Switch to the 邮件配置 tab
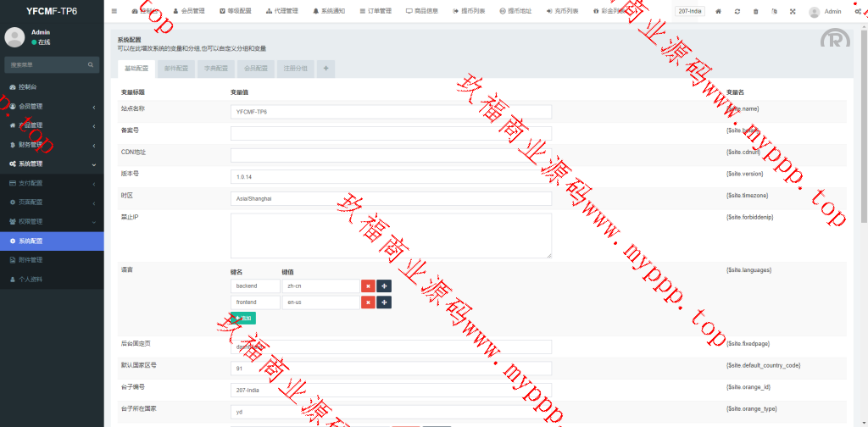Screen dimensions: 868x427 point(176,69)
